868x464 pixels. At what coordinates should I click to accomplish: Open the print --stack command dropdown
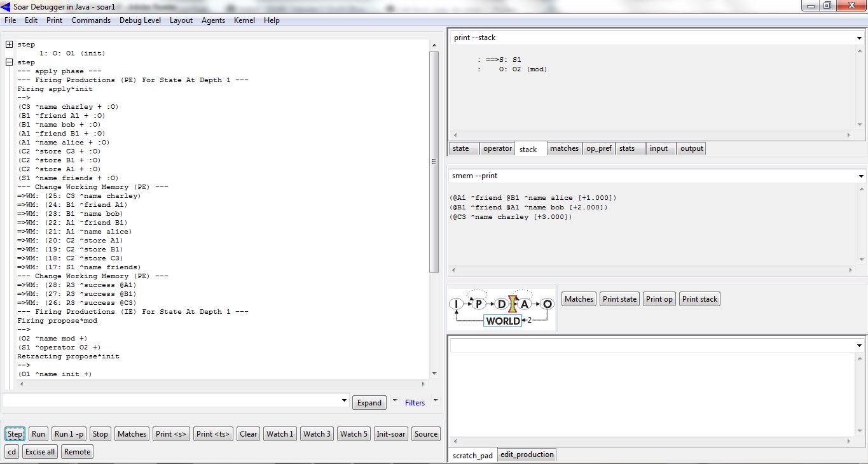[860, 38]
